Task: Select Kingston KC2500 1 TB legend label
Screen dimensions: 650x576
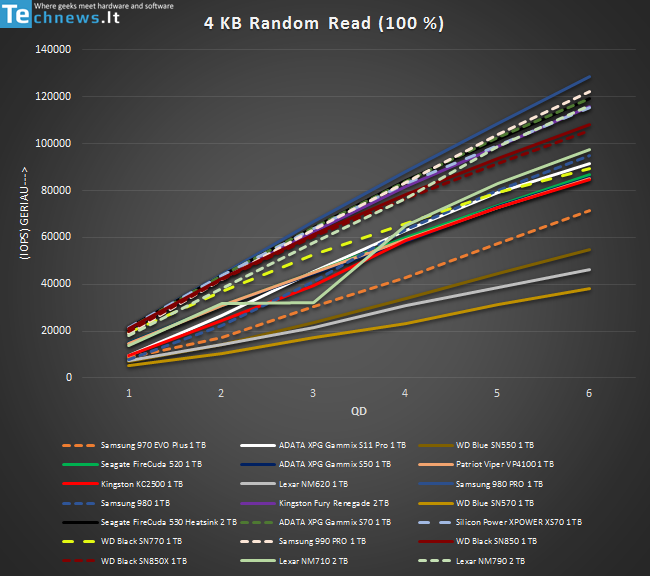Action: 142,484
